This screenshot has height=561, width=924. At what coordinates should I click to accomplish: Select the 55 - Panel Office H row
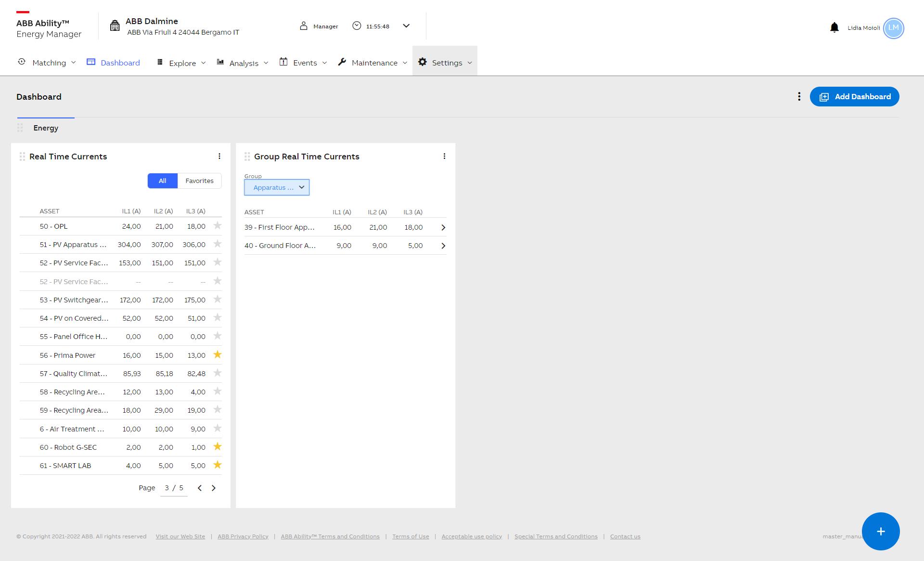click(x=120, y=337)
